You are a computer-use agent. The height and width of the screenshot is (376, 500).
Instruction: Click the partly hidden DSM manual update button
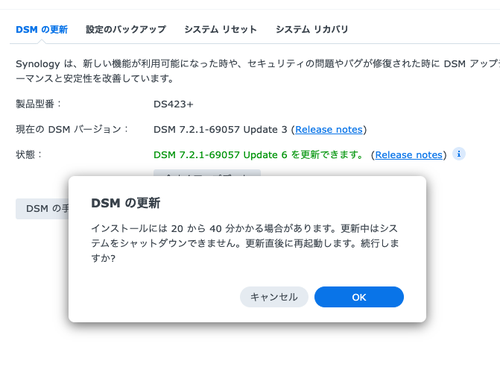coord(42,209)
